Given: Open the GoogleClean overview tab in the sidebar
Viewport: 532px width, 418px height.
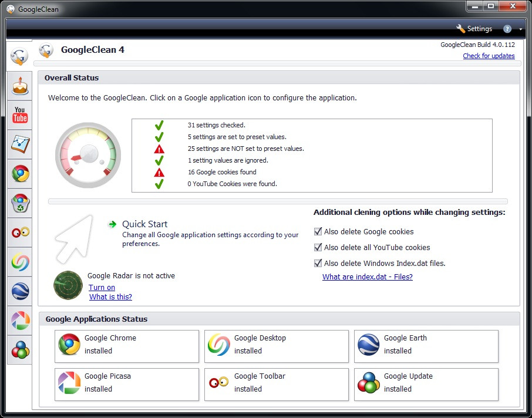Looking at the screenshot, I should [19, 56].
